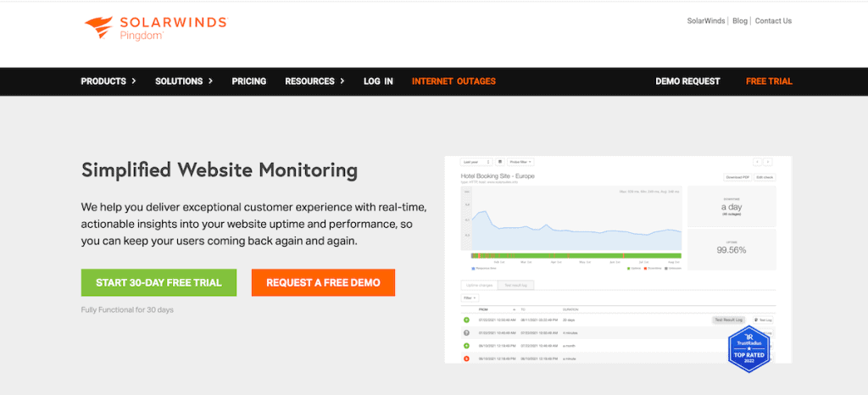Open the SolarWinds link in the header

pos(706,21)
